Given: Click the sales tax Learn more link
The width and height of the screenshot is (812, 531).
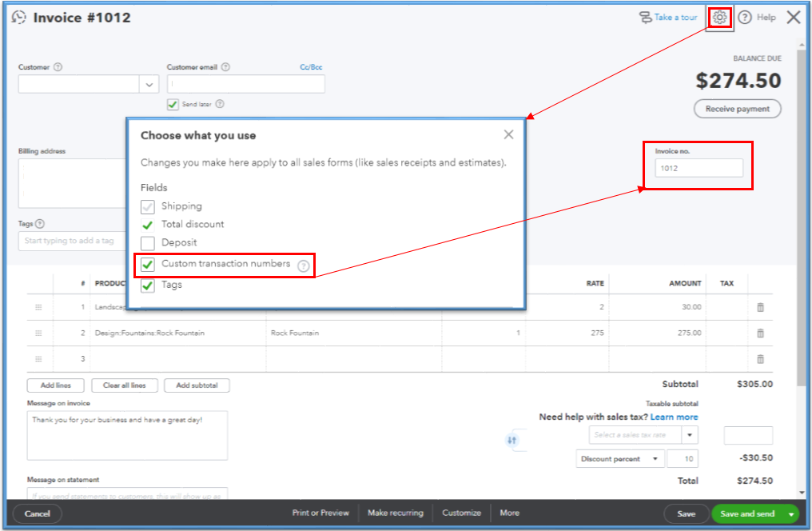Looking at the screenshot, I should [x=674, y=417].
